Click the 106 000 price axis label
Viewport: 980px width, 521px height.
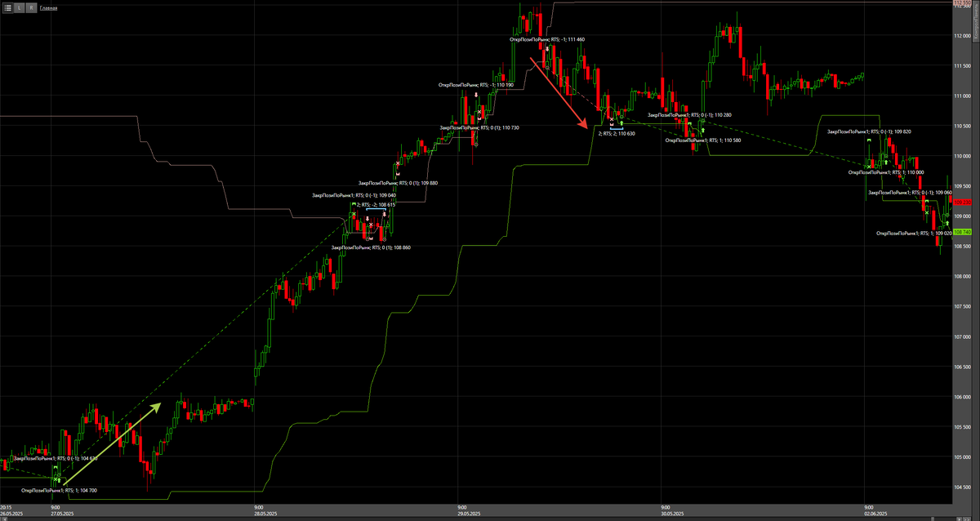click(x=961, y=397)
